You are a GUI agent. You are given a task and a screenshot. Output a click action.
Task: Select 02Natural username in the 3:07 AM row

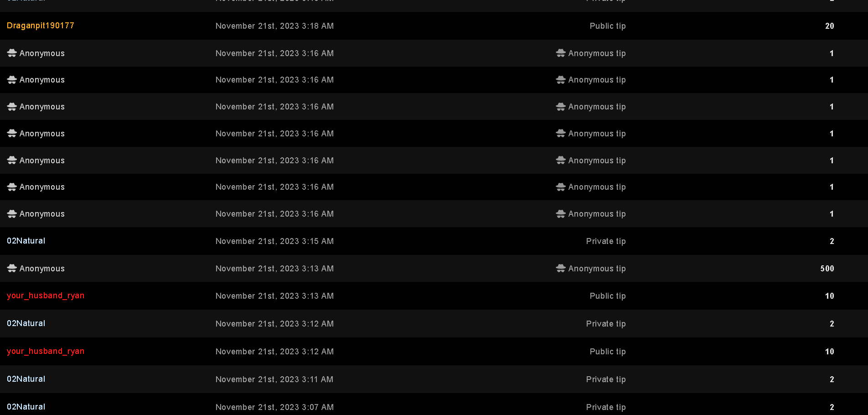point(26,407)
